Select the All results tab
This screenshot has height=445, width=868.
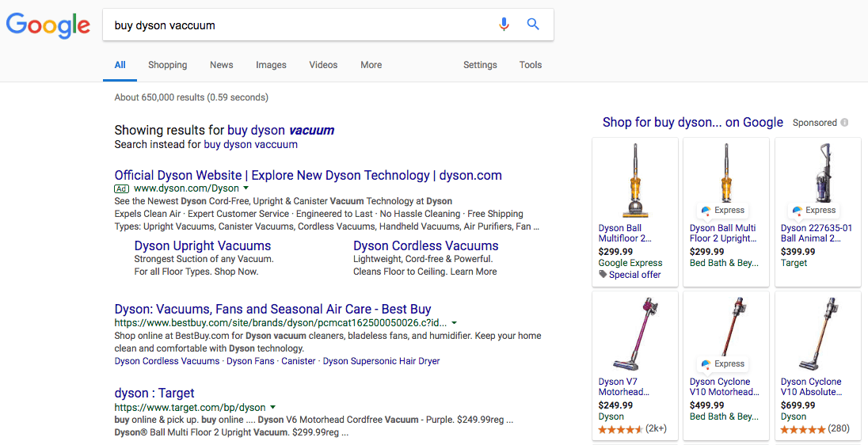(120, 65)
